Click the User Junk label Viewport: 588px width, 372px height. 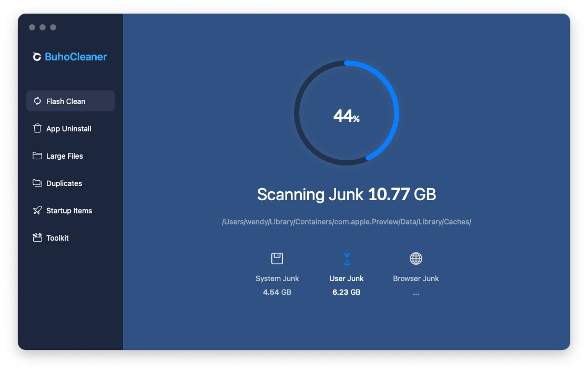tap(347, 278)
